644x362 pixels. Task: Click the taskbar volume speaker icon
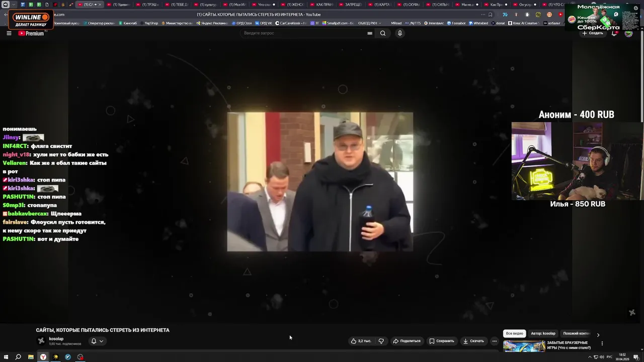pos(602,357)
